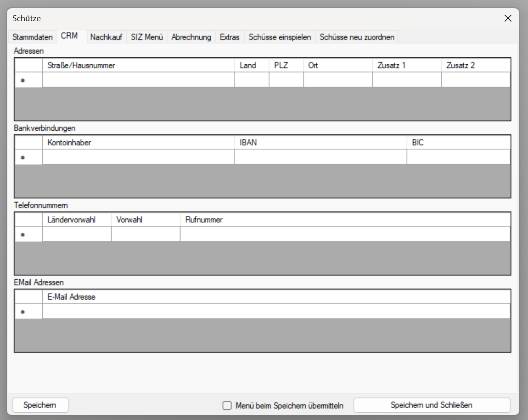
Task: Click the Straße/Hausnummer cell in new row
Action: 138,80
